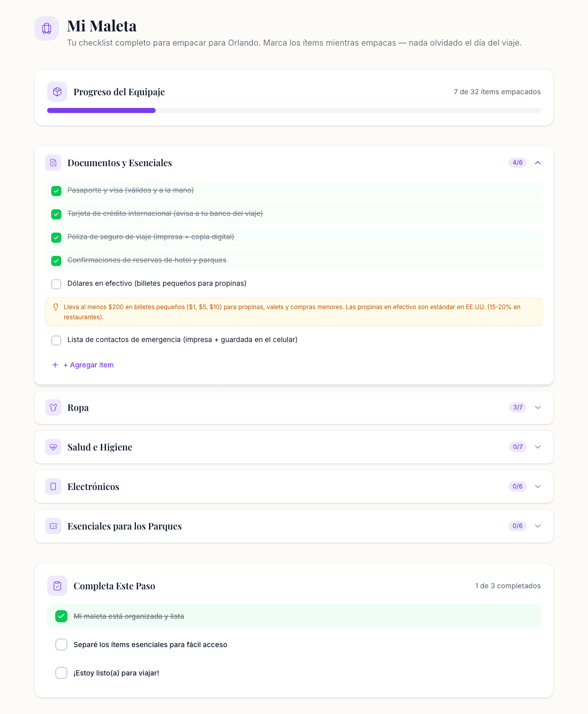The width and height of the screenshot is (588, 714).
Task: Click the Salud e Higiene section title
Action: pos(100,447)
